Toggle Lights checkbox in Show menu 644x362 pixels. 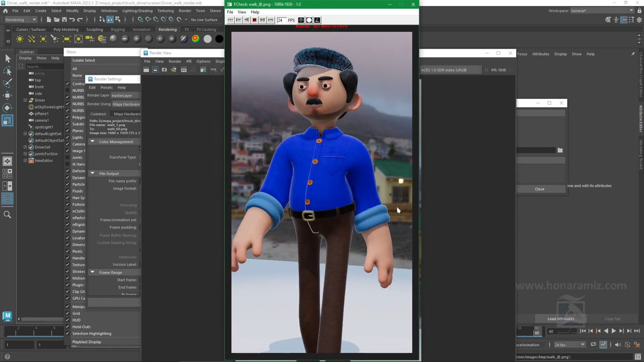pos(67,137)
